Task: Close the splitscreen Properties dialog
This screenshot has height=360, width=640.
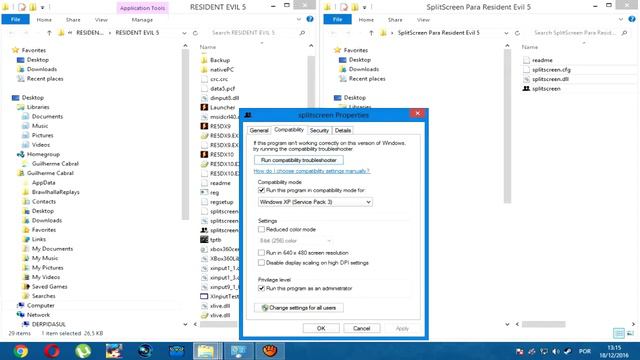Action: (x=418, y=113)
